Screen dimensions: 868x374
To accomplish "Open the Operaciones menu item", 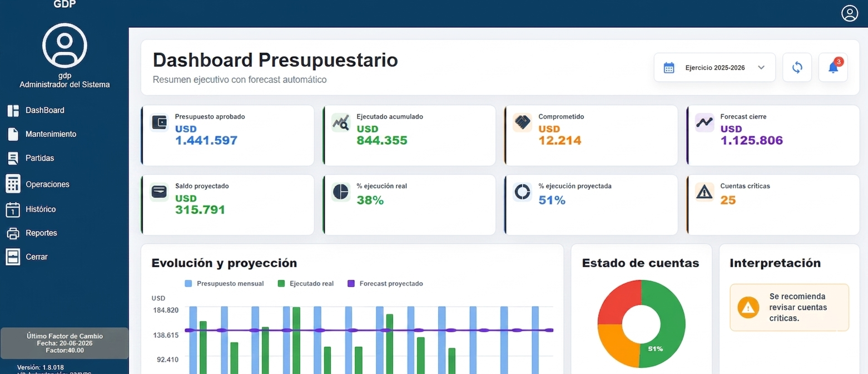I will coord(47,184).
